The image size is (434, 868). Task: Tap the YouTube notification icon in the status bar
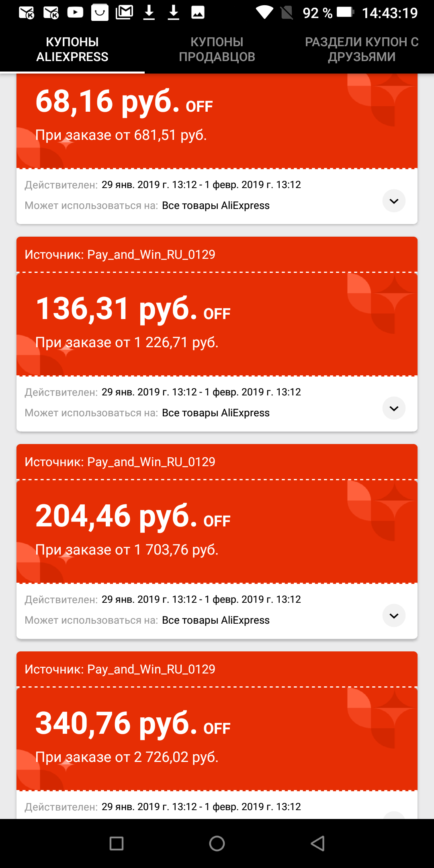click(75, 12)
